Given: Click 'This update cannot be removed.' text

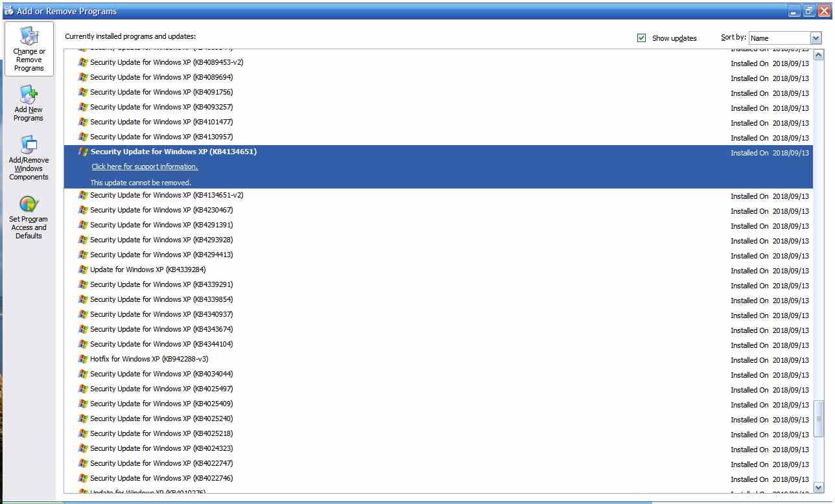Looking at the screenshot, I should tap(141, 183).
